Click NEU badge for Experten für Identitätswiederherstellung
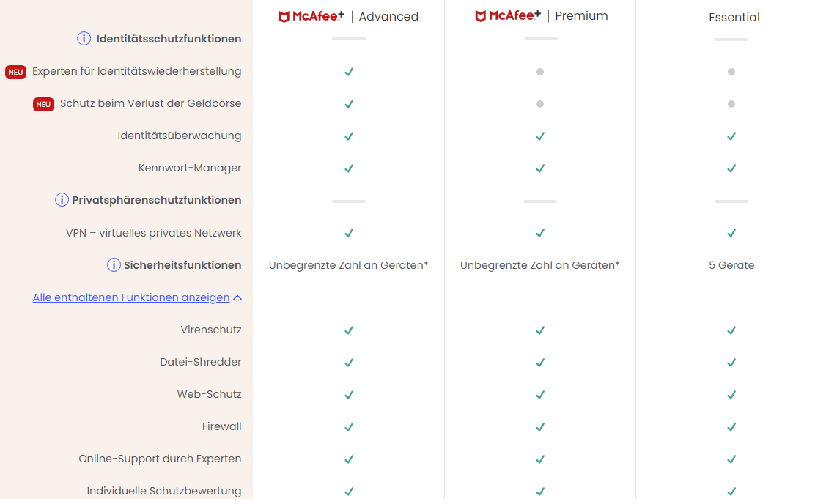Image resolution: width=815 pixels, height=504 pixels. [x=16, y=72]
